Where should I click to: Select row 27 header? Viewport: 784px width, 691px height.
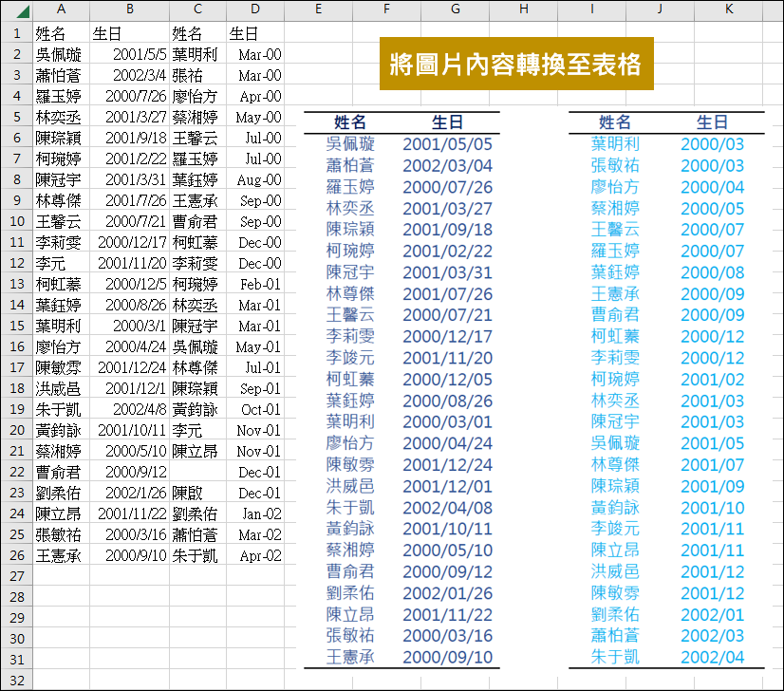coord(17,576)
